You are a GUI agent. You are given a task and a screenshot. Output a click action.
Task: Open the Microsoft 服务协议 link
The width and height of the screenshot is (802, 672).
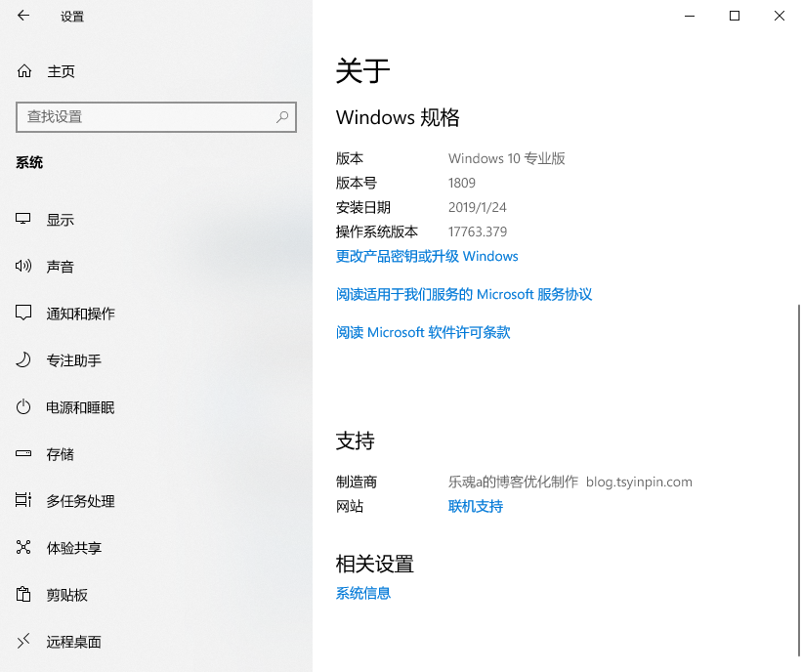[464, 295]
